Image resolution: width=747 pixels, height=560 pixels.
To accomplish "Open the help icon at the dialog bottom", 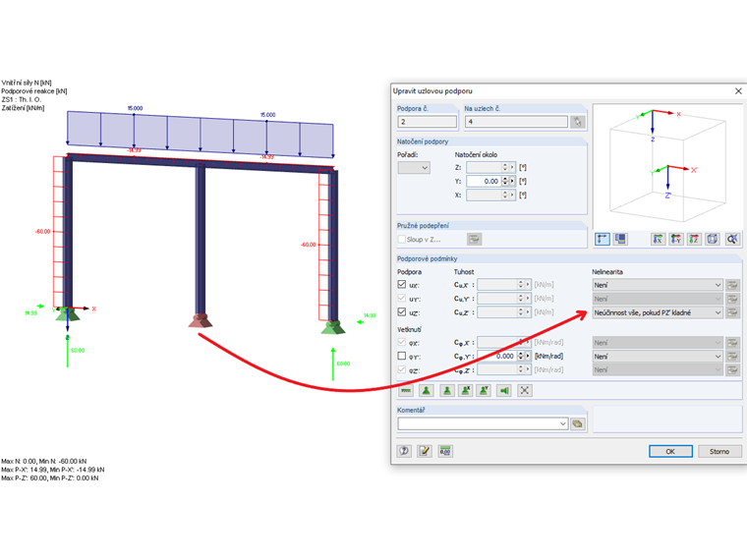I will pyautogui.click(x=404, y=451).
